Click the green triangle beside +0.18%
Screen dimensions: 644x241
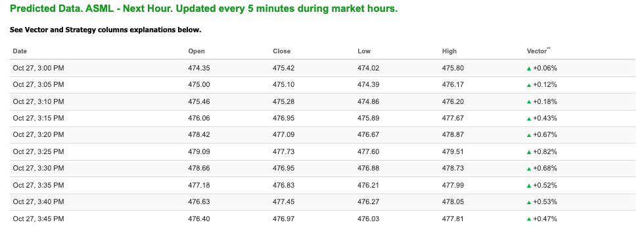click(529, 102)
